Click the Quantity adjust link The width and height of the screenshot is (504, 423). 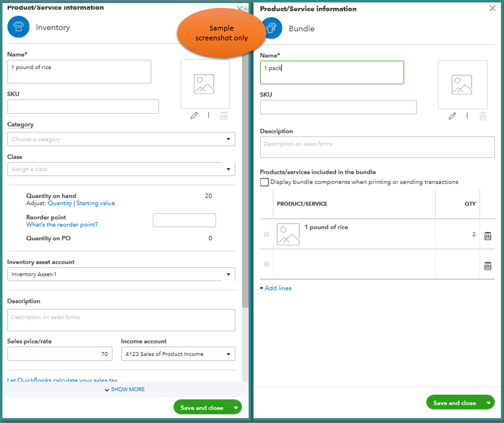point(60,204)
